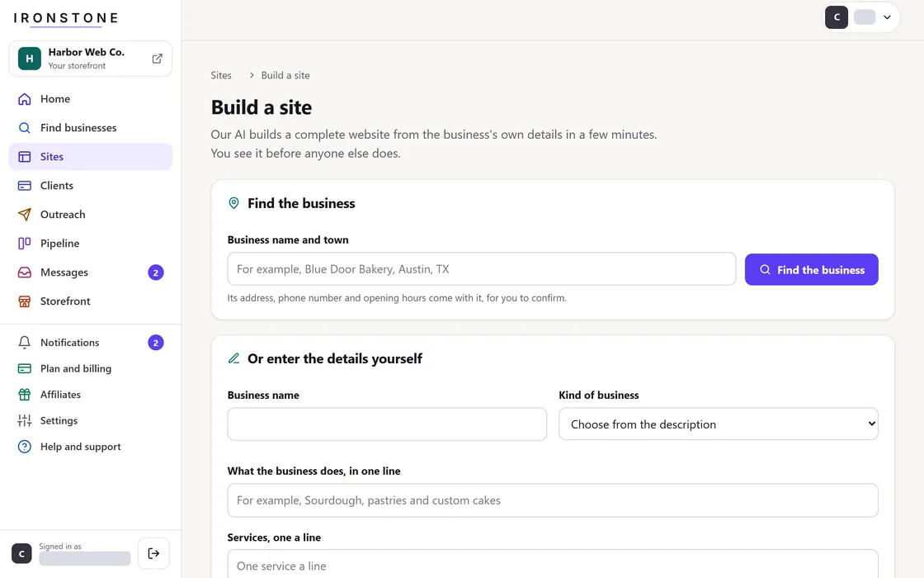This screenshot has width=924, height=578.
Task: Click the map pin icon by Find the business
Action: (x=234, y=203)
